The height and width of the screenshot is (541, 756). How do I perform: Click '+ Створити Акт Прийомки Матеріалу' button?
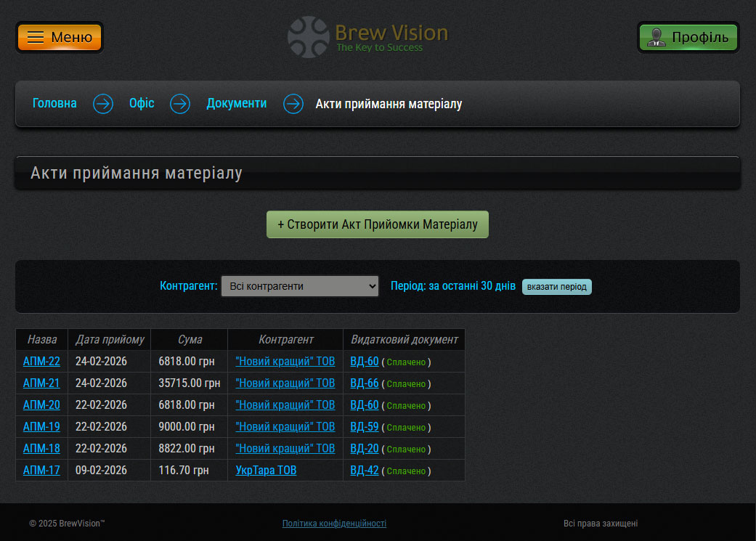tap(378, 224)
